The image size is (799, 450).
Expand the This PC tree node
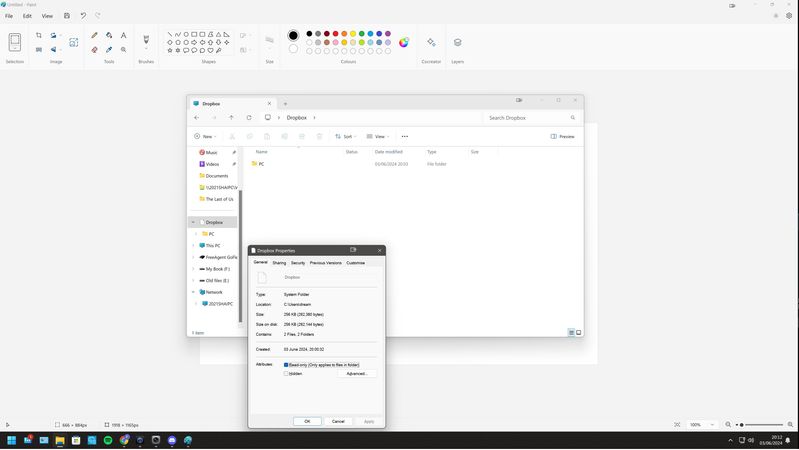193,246
